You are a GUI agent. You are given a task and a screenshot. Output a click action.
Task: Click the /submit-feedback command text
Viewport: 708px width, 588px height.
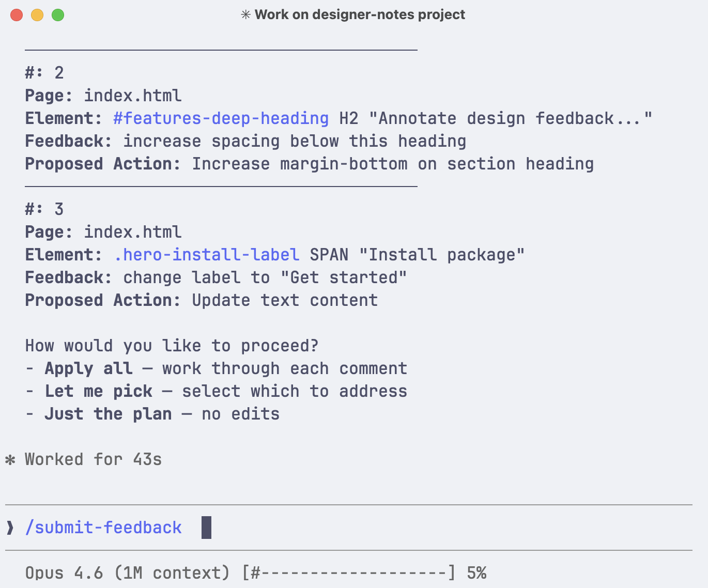click(104, 528)
